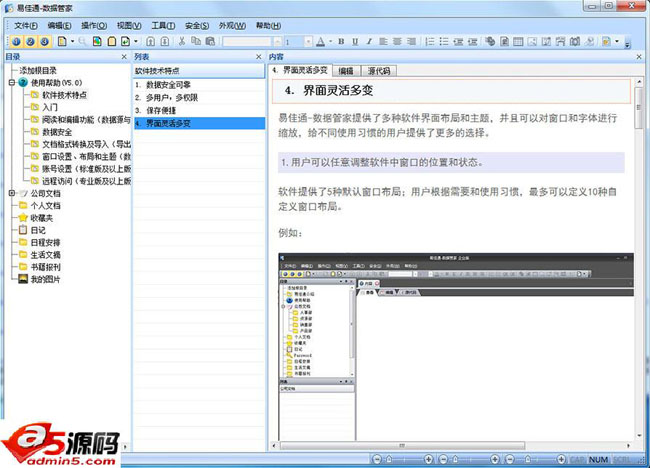The image size is (650, 468).
Task: Expand the 公司文档 tree node
Action: [x=12, y=193]
